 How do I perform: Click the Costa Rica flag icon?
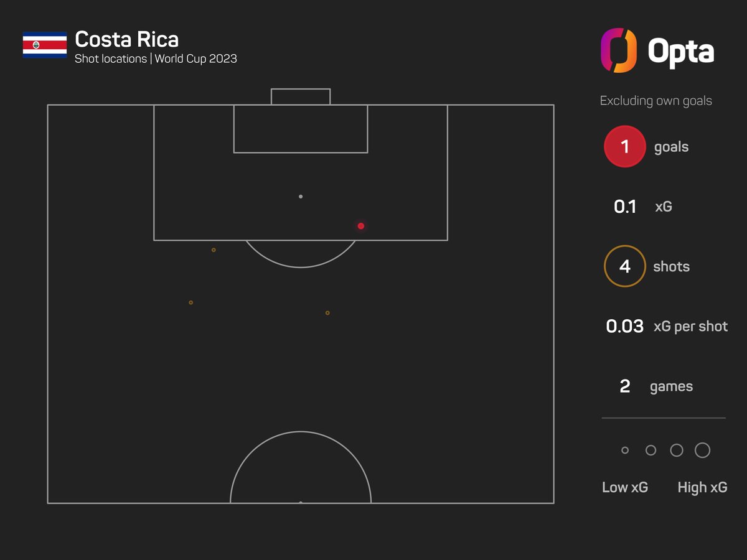pyautogui.click(x=45, y=45)
